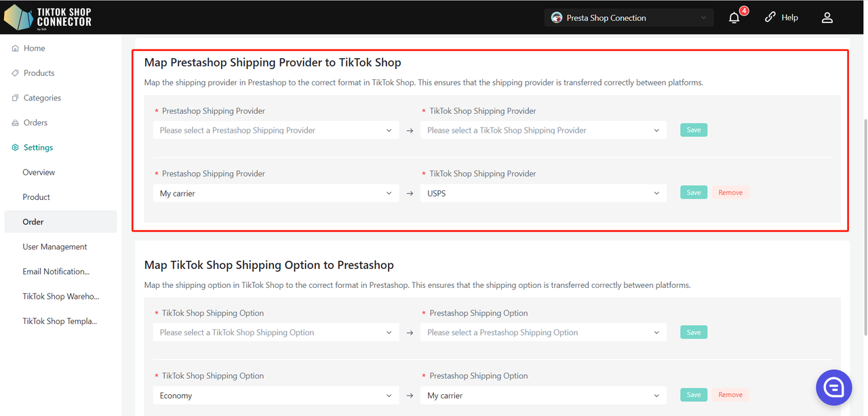Open the Presta Shop Conection store dropdown
The width and height of the screenshot is (868, 416).
click(x=629, y=18)
